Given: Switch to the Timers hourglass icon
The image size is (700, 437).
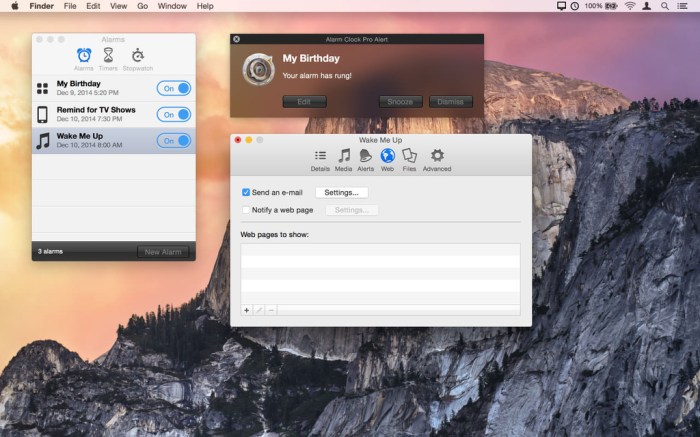Looking at the screenshot, I should click(108, 56).
